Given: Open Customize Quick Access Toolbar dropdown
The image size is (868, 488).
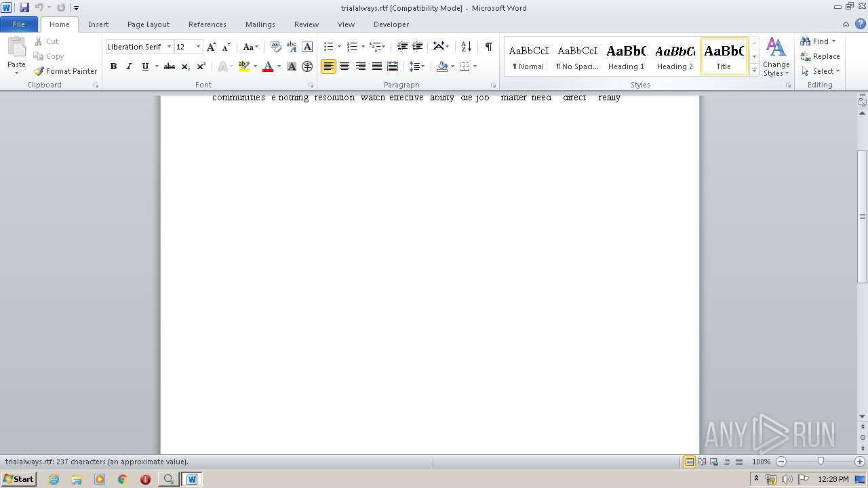Looking at the screenshot, I should click(x=76, y=8).
